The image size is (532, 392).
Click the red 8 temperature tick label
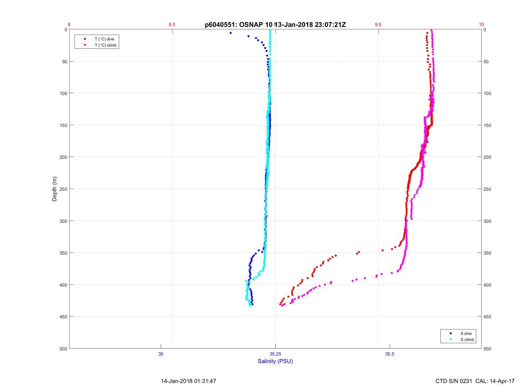[x=69, y=25]
